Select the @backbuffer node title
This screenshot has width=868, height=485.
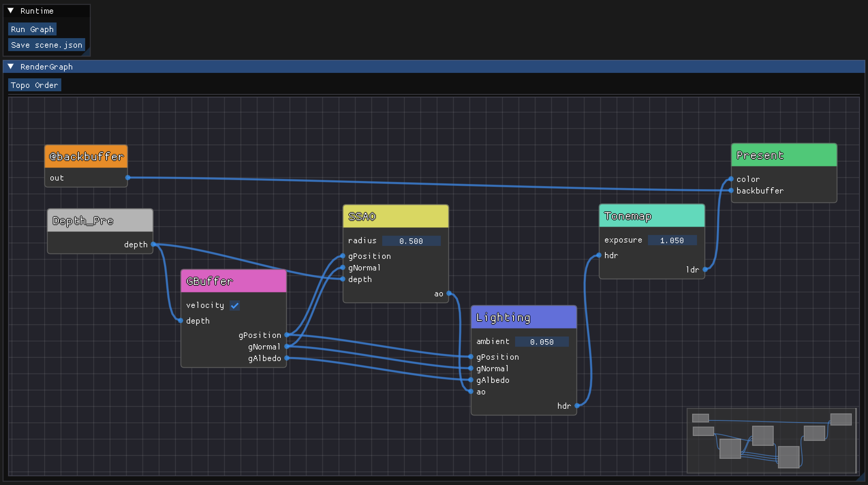(86, 157)
